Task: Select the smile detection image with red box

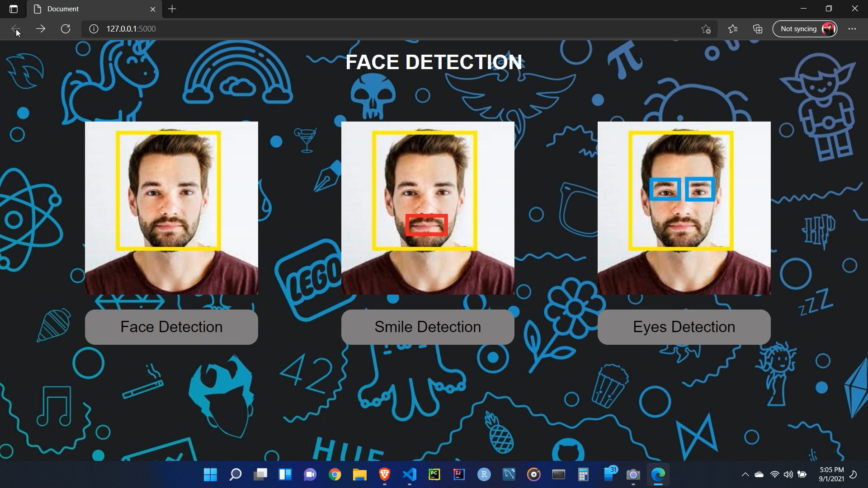Action: (x=428, y=208)
